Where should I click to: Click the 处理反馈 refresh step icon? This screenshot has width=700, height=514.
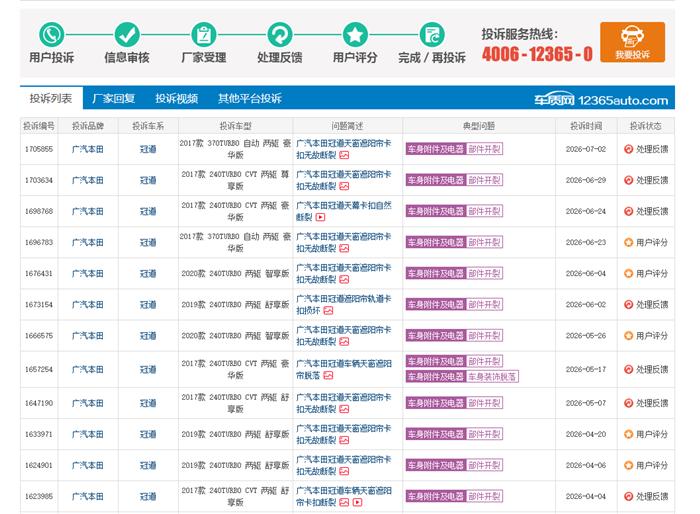click(x=280, y=34)
